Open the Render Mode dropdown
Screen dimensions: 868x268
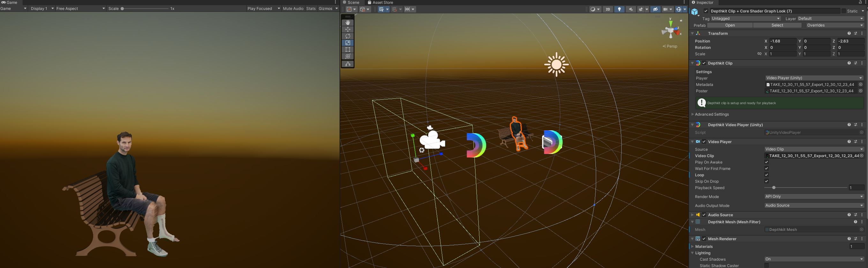coord(814,196)
